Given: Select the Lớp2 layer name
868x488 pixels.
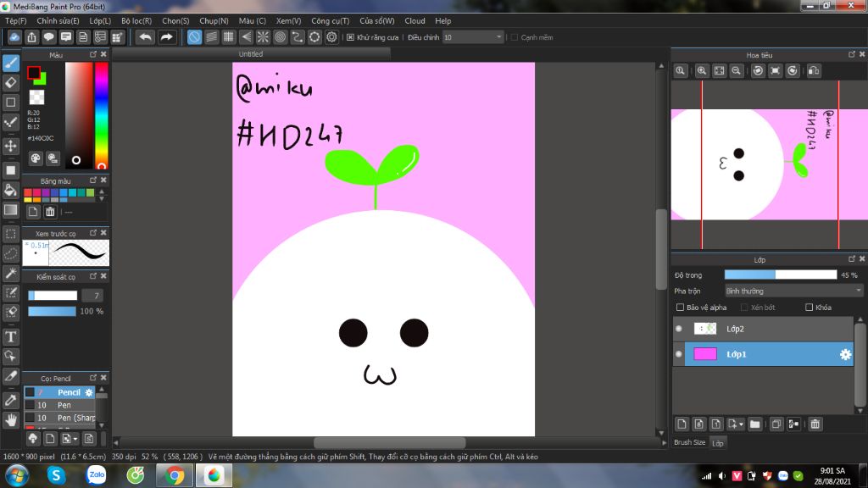Looking at the screenshot, I should (x=735, y=329).
